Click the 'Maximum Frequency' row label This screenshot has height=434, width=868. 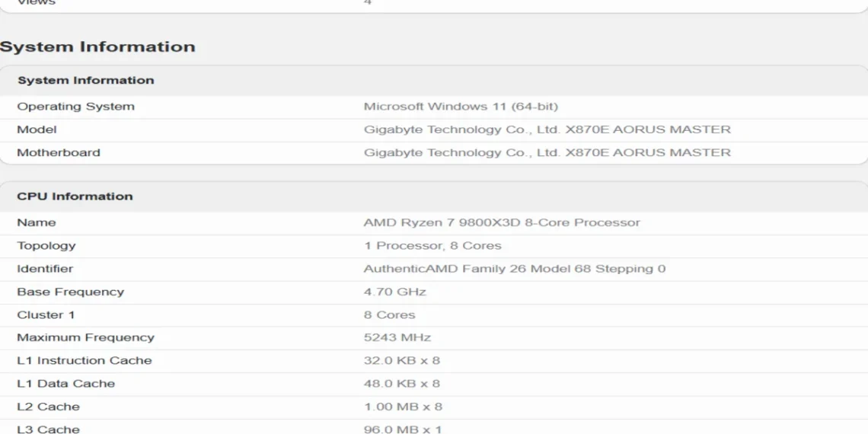pos(86,337)
